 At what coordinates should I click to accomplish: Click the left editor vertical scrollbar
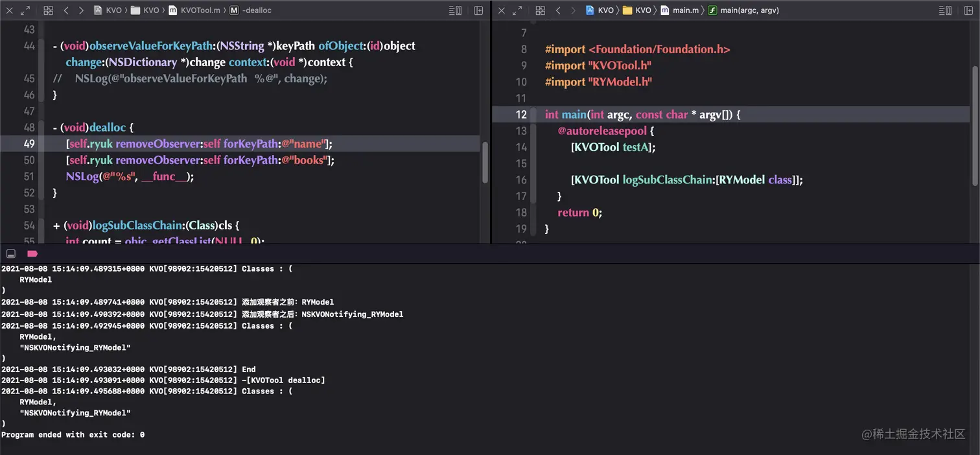pos(485,162)
